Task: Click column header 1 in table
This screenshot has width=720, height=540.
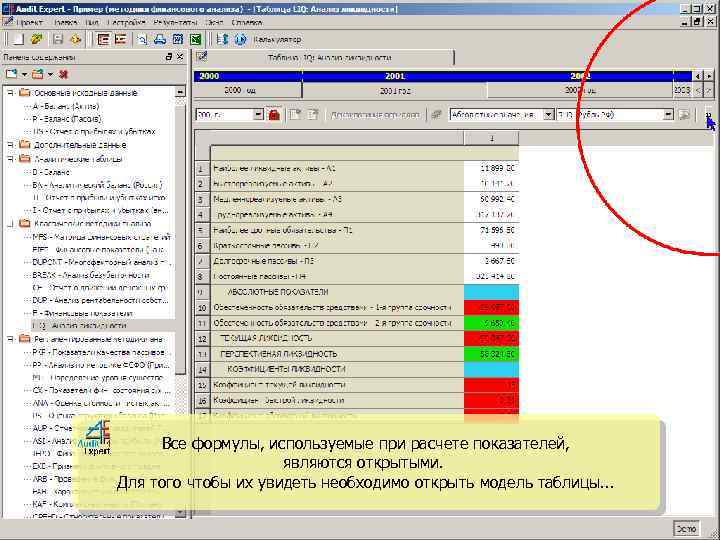Action: tap(491, 138)
